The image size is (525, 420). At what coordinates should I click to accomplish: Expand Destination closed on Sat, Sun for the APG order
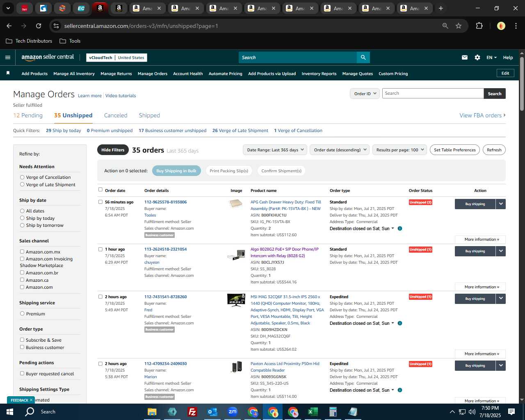pyautogui.click(x=362, y=228)
